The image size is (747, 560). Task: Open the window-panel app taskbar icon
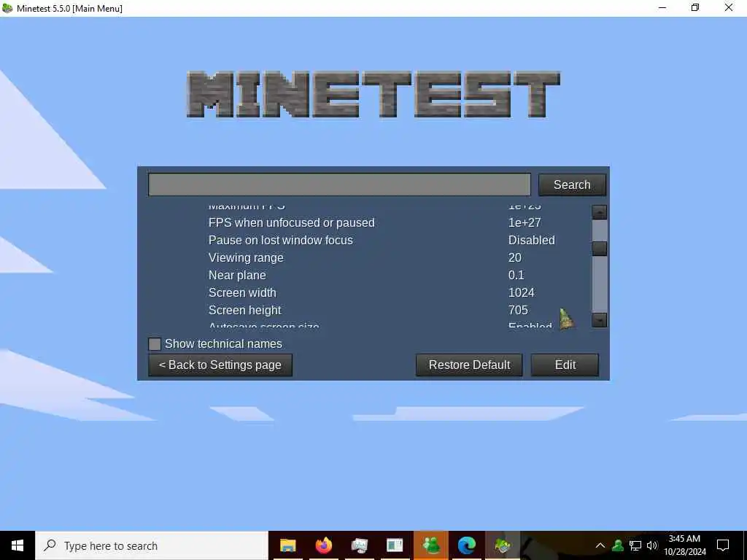tap(395, 545)
